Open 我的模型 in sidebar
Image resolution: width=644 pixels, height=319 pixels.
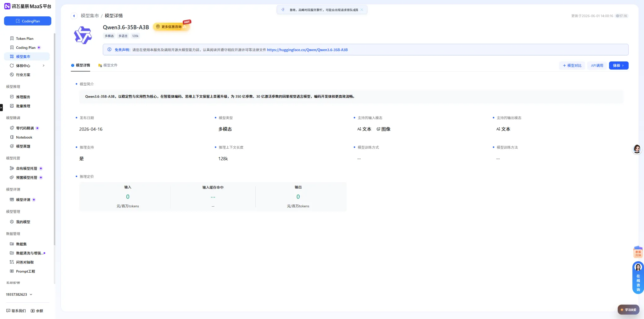23,222
